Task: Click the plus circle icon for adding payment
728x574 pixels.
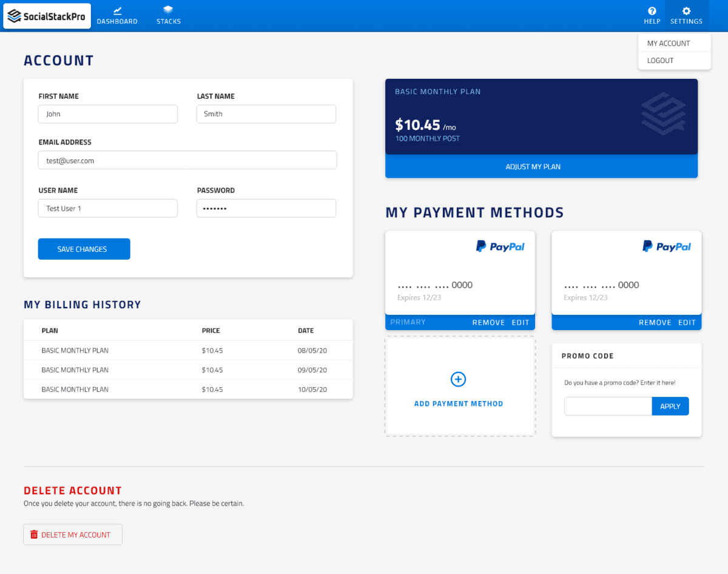Action: [x=458, y=379]
